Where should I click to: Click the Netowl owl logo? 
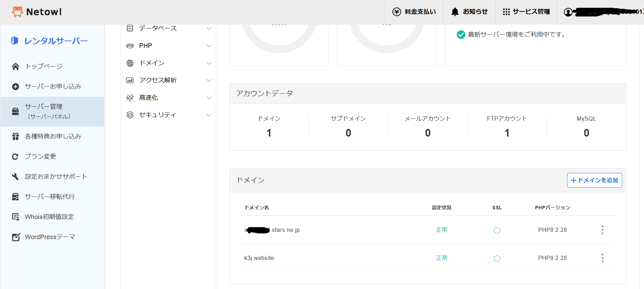[17, 12]
